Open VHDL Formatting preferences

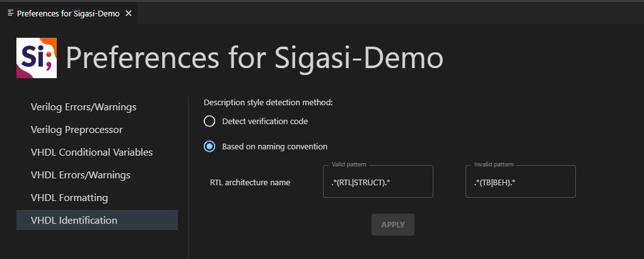(x=97, y=197)
